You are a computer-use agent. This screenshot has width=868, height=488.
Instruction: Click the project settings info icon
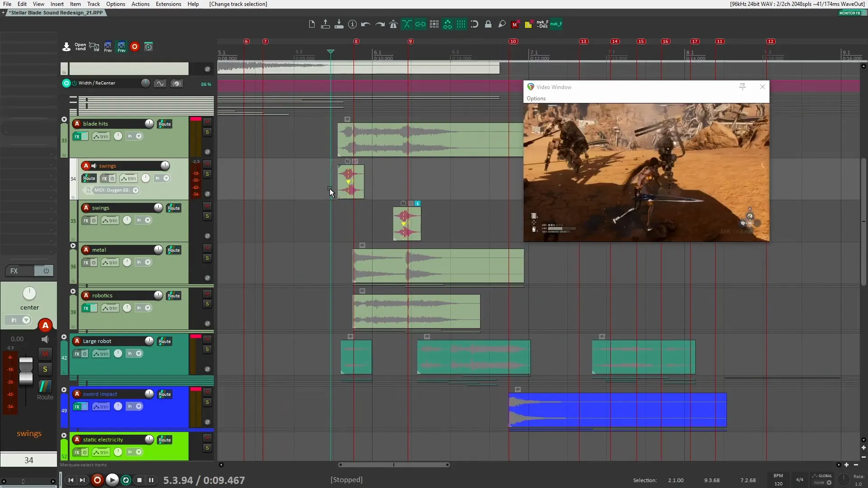click(353, 24)
